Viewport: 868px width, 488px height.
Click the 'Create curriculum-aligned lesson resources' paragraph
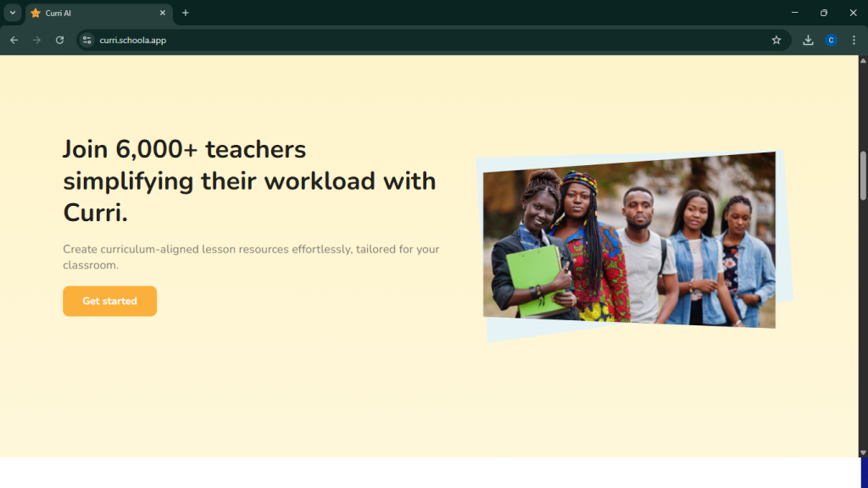click(x=251, y=257)
